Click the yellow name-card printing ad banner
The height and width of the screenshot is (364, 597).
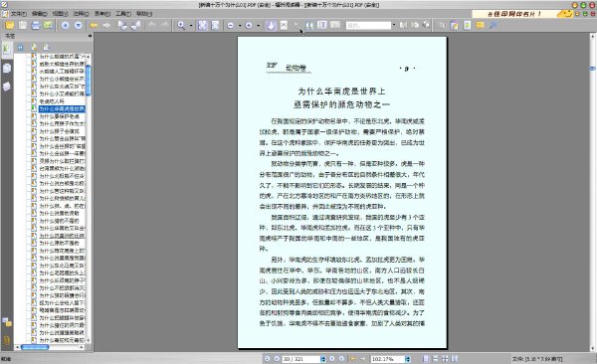point(522,14)
